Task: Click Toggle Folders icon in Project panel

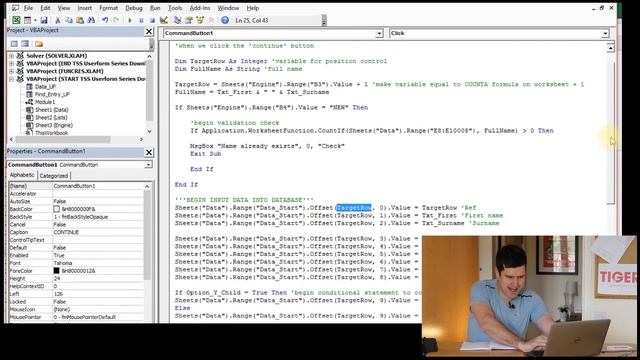Action: (39, 44)
